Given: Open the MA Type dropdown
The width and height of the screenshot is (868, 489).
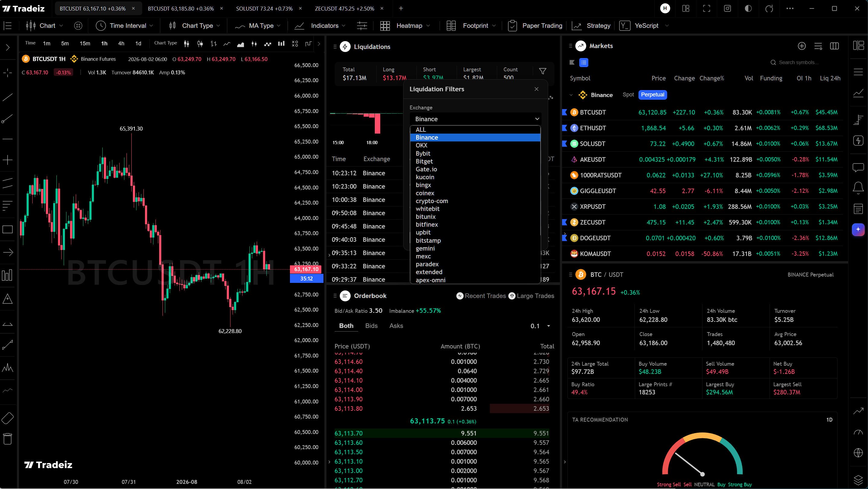Looking at the screenshot, I should [258, 26].
